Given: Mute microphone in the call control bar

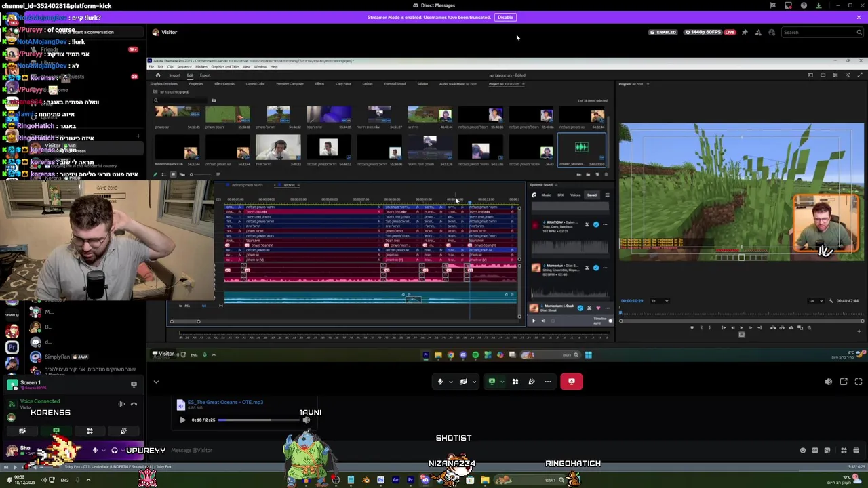Looking at the screenshot, I should coord(440,382).
